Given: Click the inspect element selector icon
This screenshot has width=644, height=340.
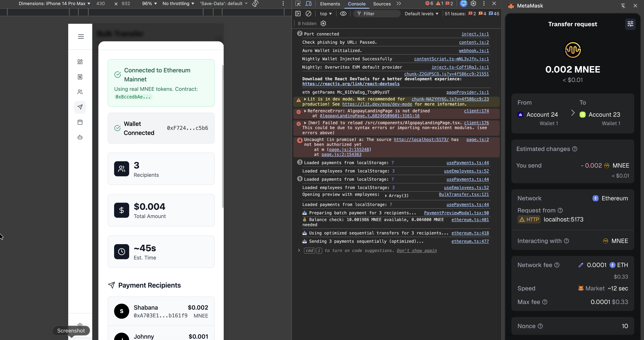Looking at the screenshot, I should (x=298, y=4).
